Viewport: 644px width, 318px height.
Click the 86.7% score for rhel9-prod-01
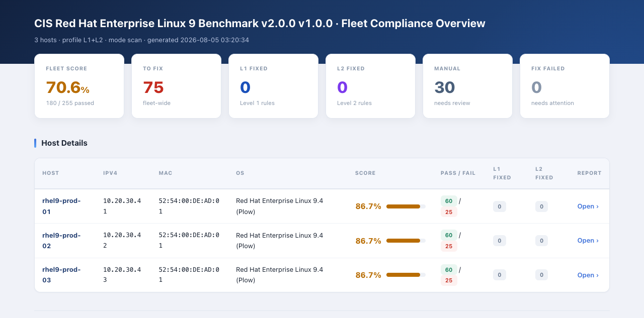click(368, 206)
